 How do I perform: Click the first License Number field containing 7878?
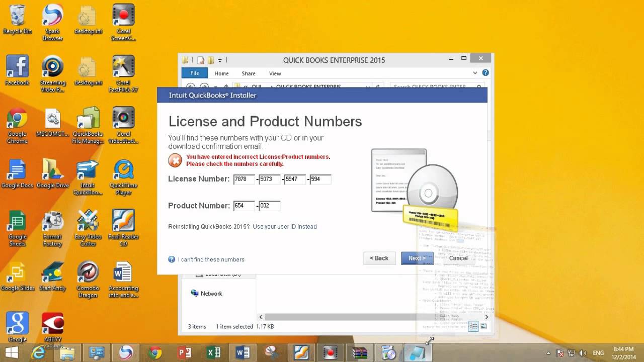244,179
